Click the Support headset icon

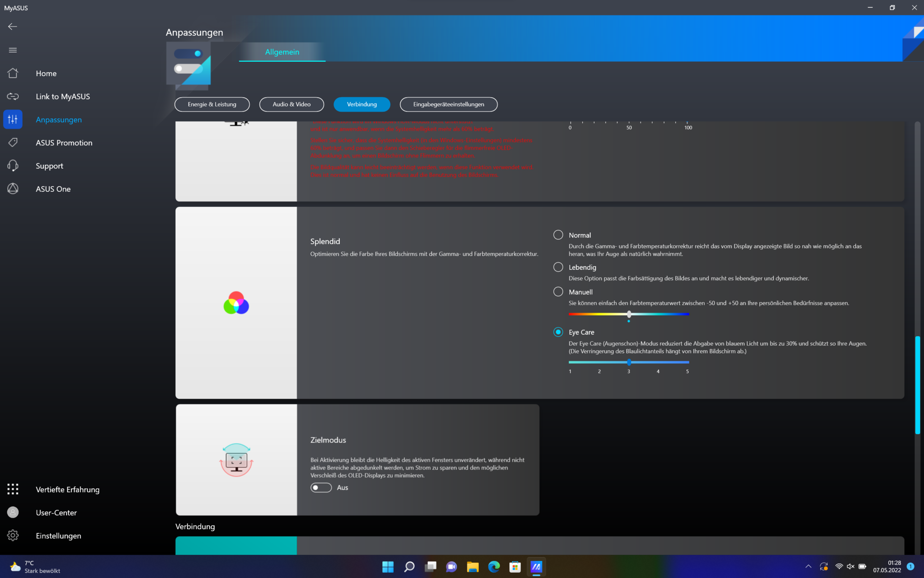13,166
